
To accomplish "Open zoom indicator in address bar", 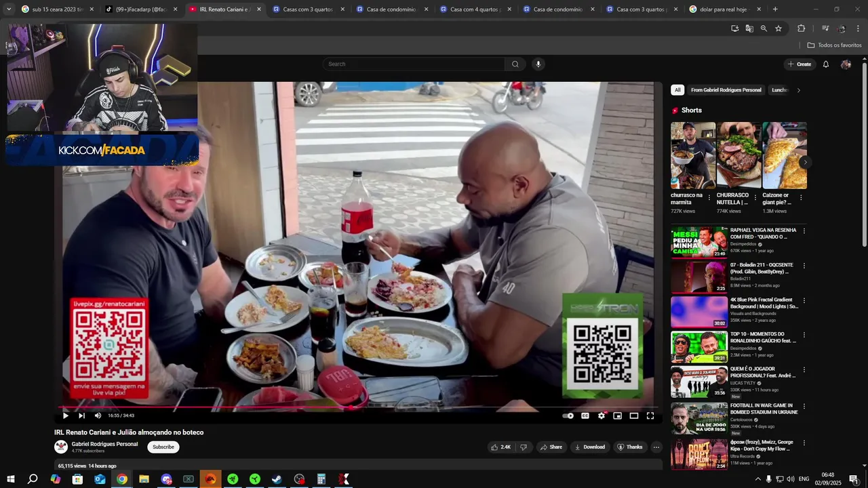I will pyautogui.click(x=764, y=28).
